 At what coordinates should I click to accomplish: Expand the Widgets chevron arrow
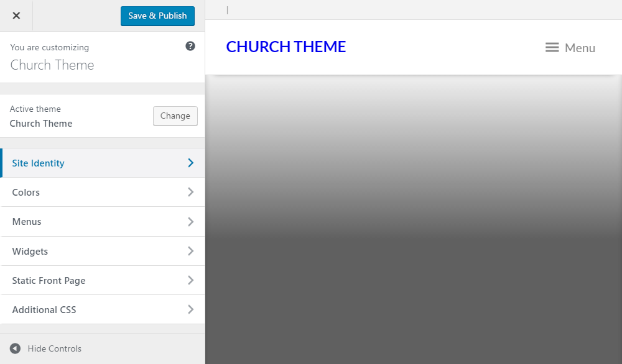tap(191, 251)
